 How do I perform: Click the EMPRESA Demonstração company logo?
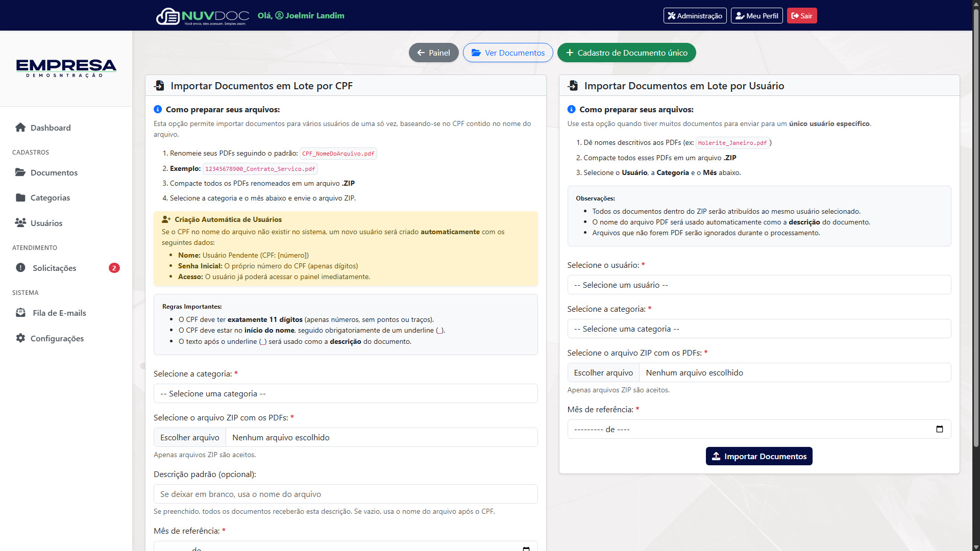coord(66,68)
